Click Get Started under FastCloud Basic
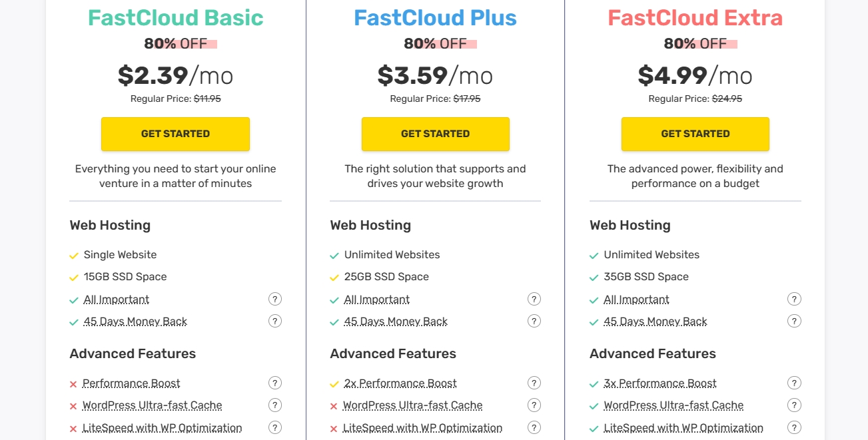This screenshot has height=440, width=868. [x=175, y=134]
